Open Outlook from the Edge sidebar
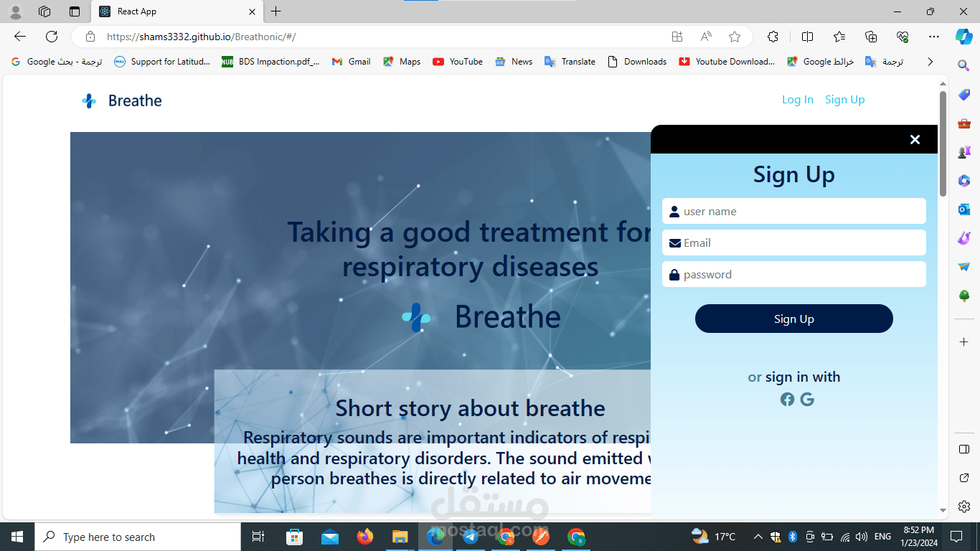This screenshot has width=980, height=551. (x=963, y=209)
